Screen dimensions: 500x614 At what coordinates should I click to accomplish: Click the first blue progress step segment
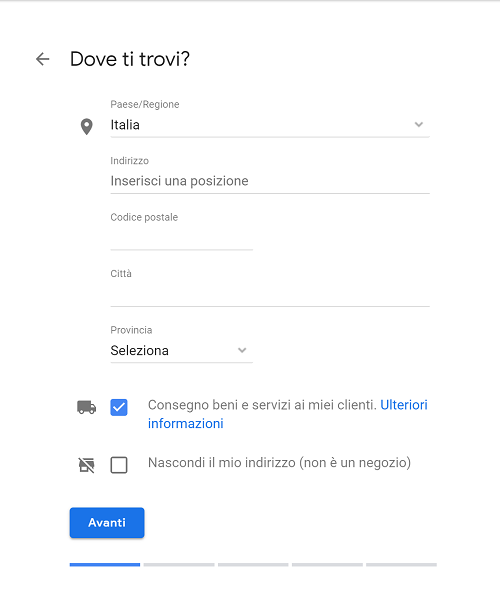click(105, 565)
